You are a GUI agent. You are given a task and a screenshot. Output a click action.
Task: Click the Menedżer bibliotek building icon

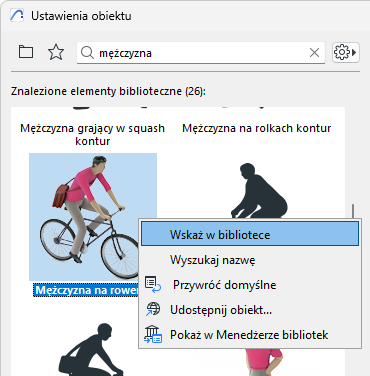point(153,334)
